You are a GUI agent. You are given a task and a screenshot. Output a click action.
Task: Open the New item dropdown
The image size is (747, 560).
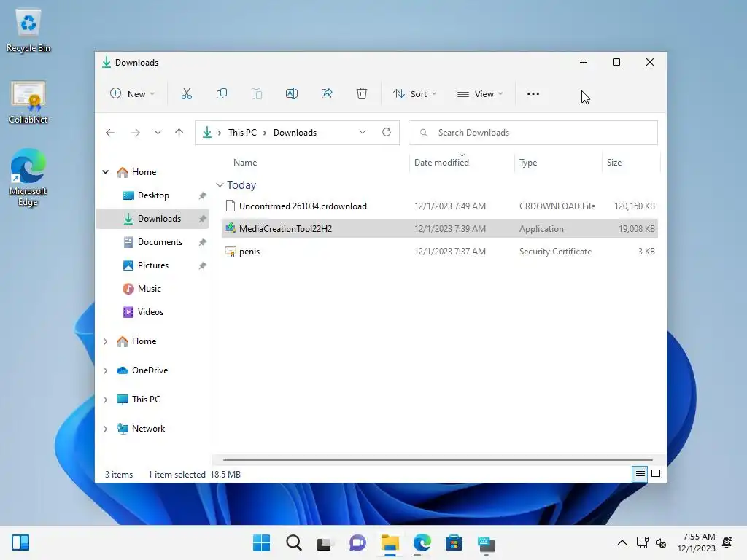(133, 94)
